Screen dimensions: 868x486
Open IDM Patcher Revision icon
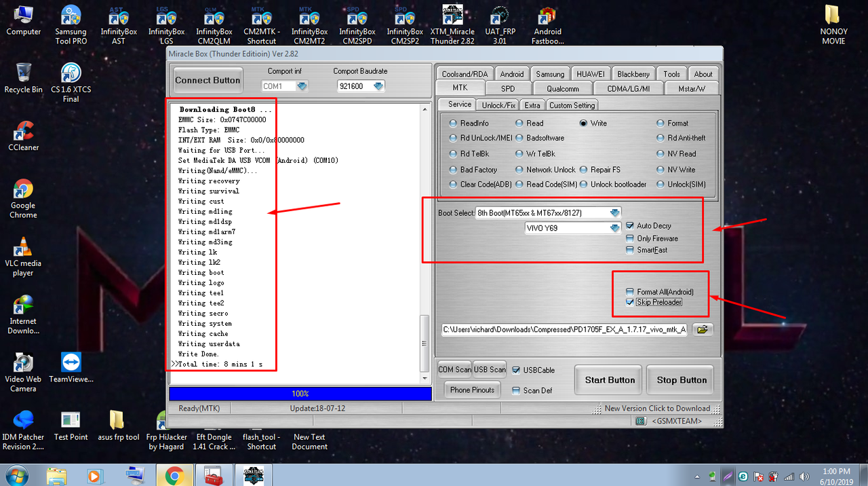tap(23, 430)
